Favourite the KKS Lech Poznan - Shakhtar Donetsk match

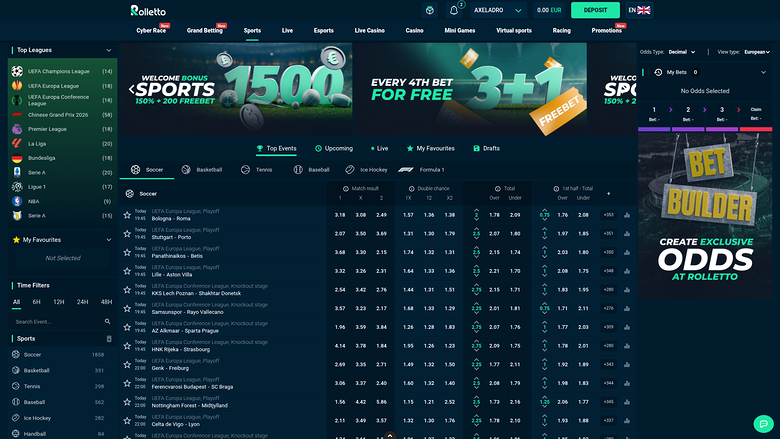coord(127,290)
